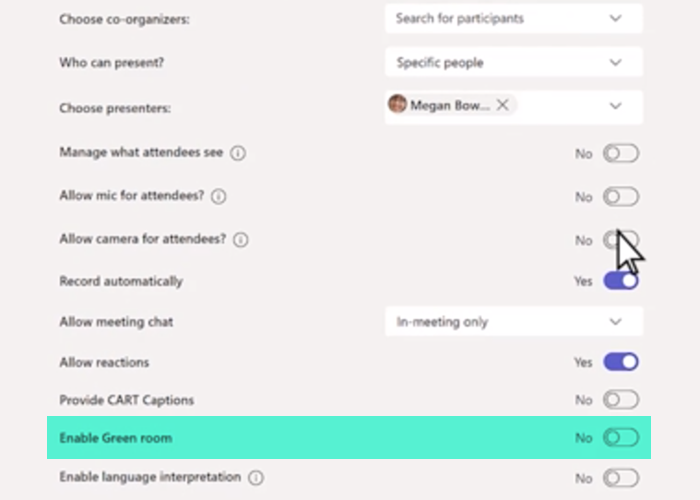Enable mic for attendees toggle
Image resolution: width=700 pixels, height=500 pixels.
tap(620, 197)
